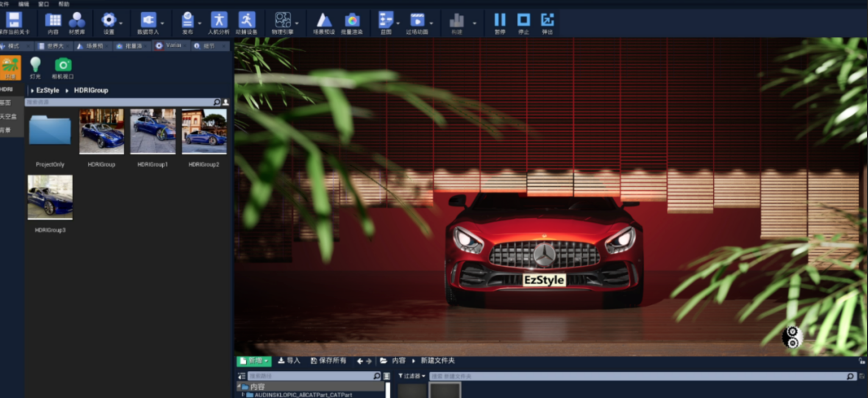
Task: Navigate back with the left arrow
Action: (x=360, y=361)
